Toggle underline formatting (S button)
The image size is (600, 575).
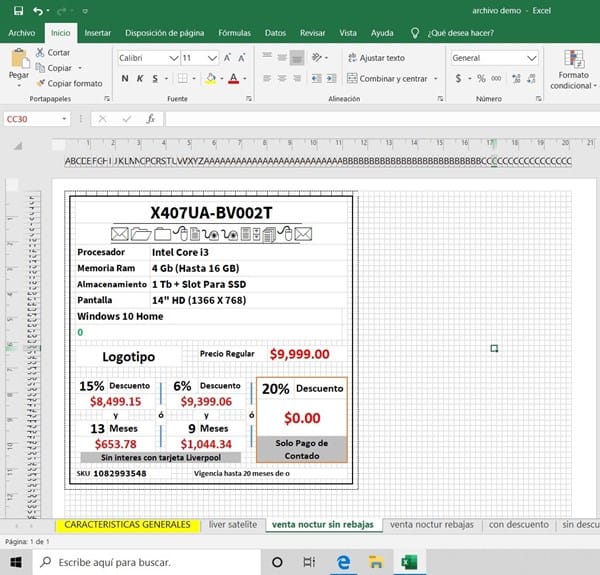pos(155,78)
